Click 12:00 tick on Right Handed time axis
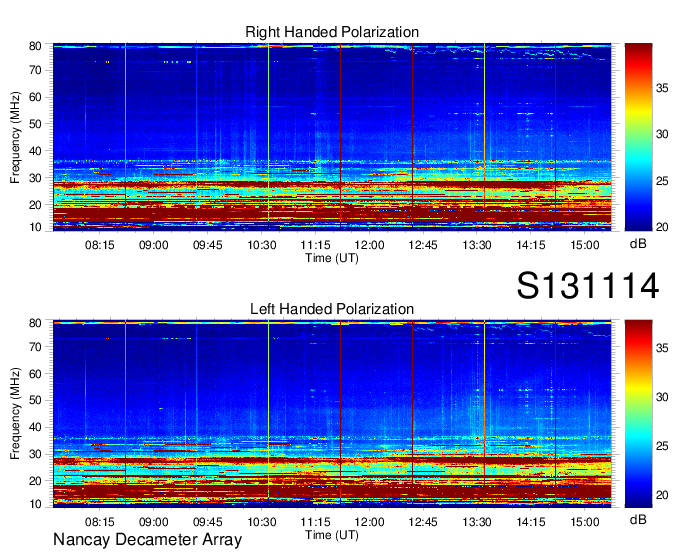This screenshot has height=552, width=680. [x=369, y=245]
